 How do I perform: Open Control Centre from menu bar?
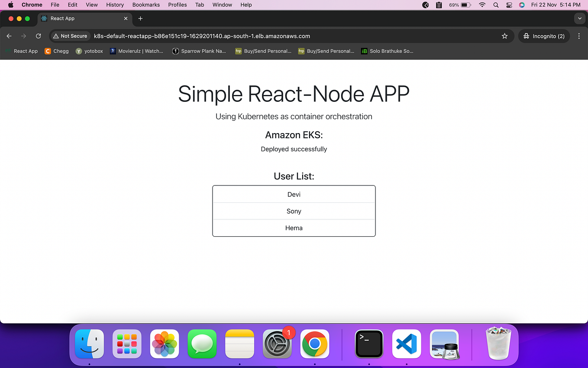[509, 5]
